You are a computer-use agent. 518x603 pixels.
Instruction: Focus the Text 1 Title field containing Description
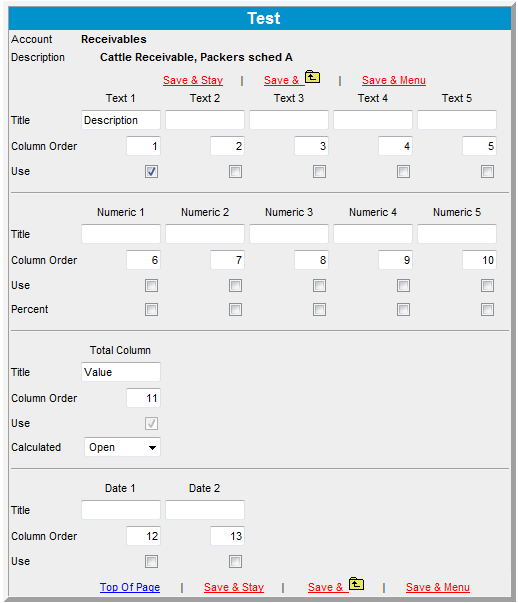pyautogui.click(x=121, y=120)
